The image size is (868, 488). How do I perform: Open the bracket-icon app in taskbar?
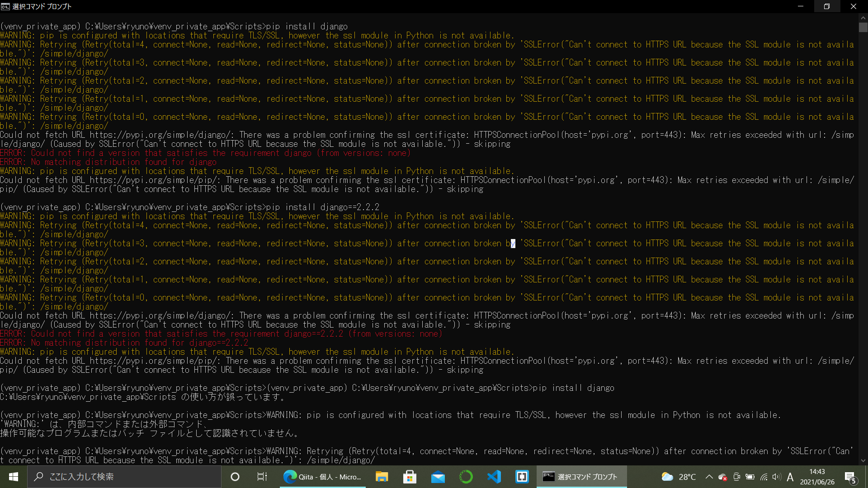522,477
